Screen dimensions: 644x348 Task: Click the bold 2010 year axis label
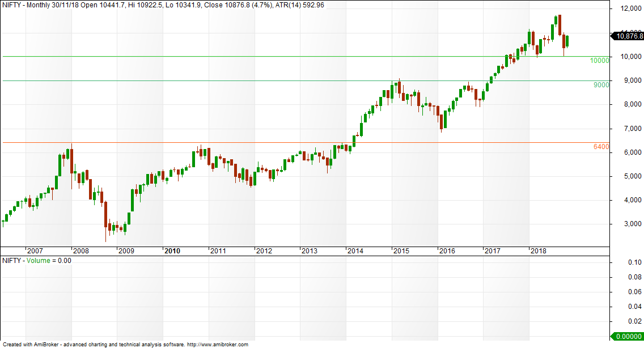pos(173,250)
